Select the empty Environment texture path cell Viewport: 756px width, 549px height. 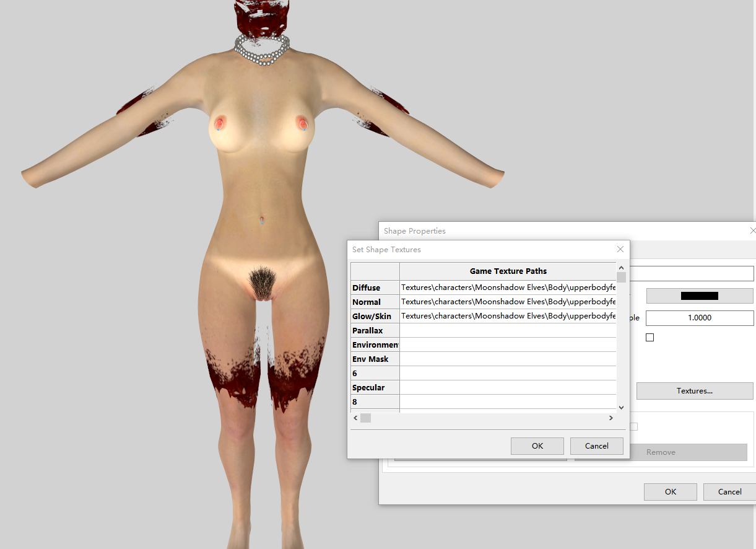tap(508, 345)
